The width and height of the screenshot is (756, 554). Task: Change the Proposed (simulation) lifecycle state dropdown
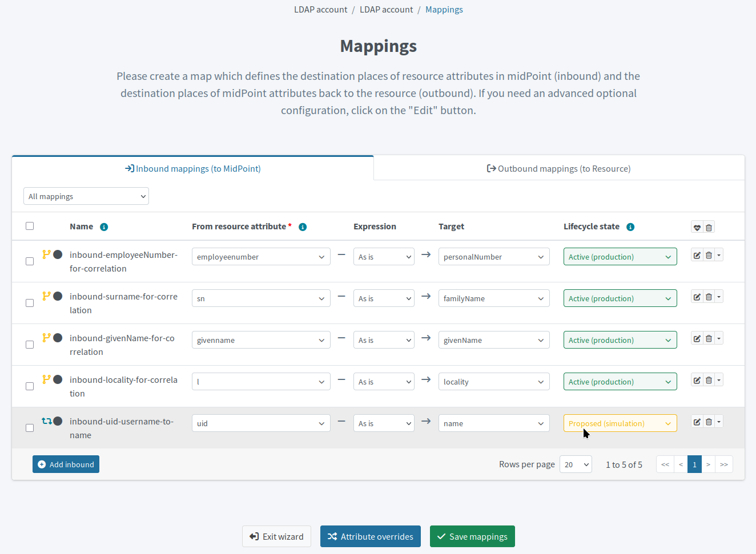click(x=620, y=423)
